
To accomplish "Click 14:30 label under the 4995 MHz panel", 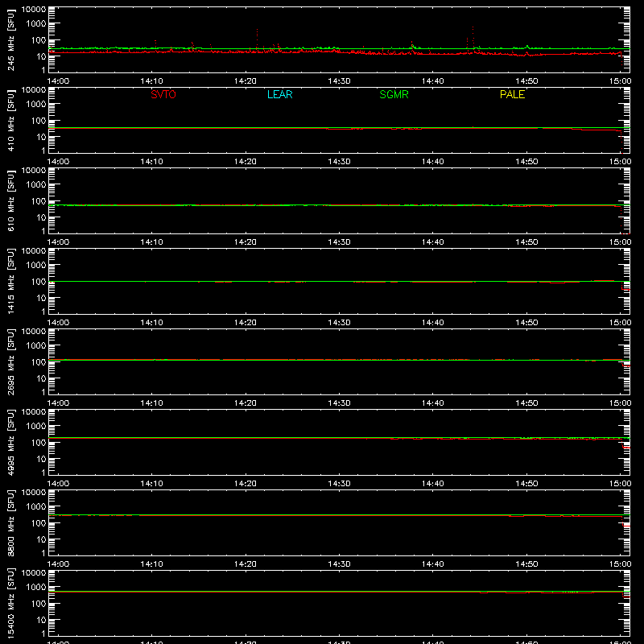I will 339,484.
